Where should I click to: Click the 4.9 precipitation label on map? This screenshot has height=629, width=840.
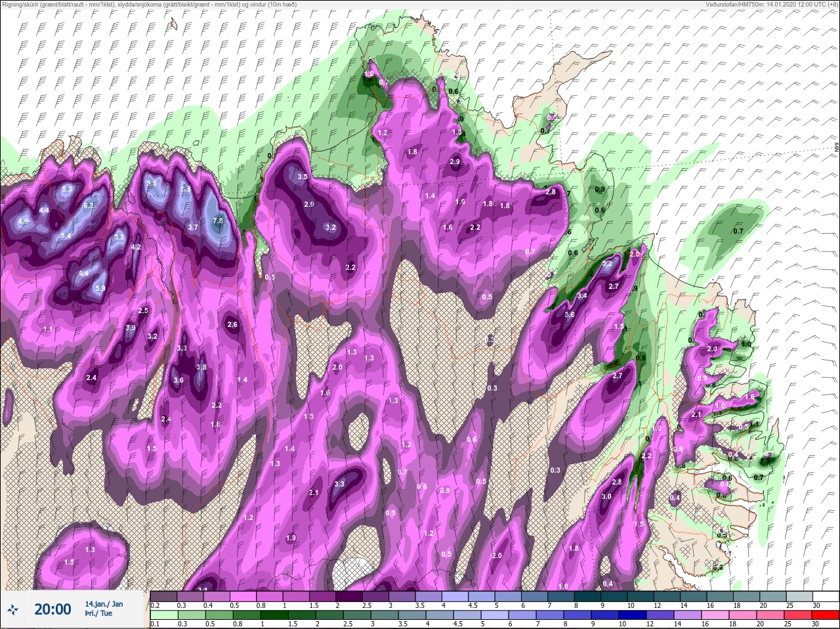(x=23, y=221)
